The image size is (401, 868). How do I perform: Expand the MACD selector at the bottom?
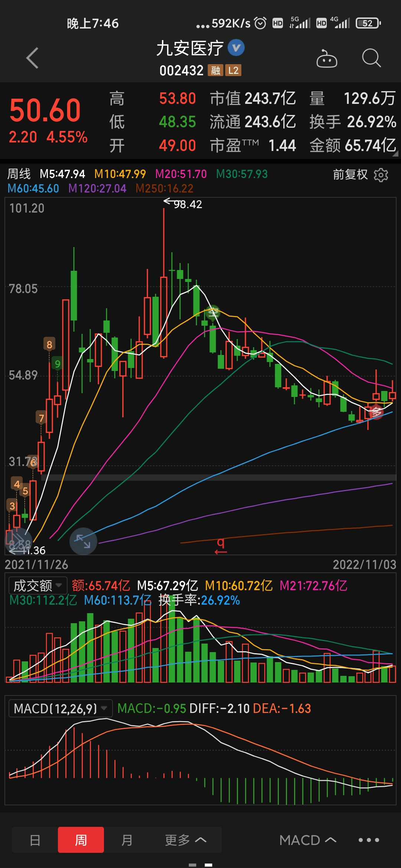coord(308,840)
